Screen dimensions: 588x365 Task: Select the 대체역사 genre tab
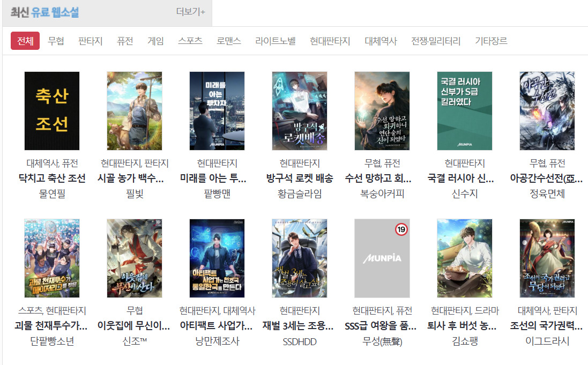click(381, 41)
